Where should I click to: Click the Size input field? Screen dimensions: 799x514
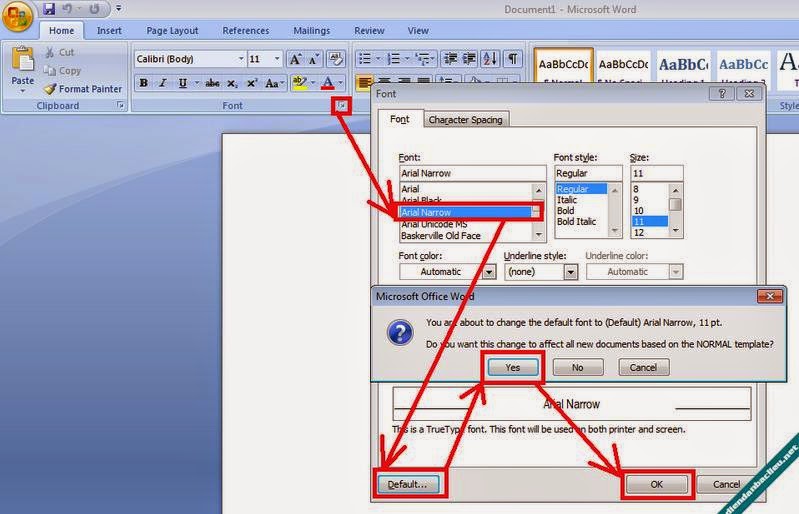(656, 173)
